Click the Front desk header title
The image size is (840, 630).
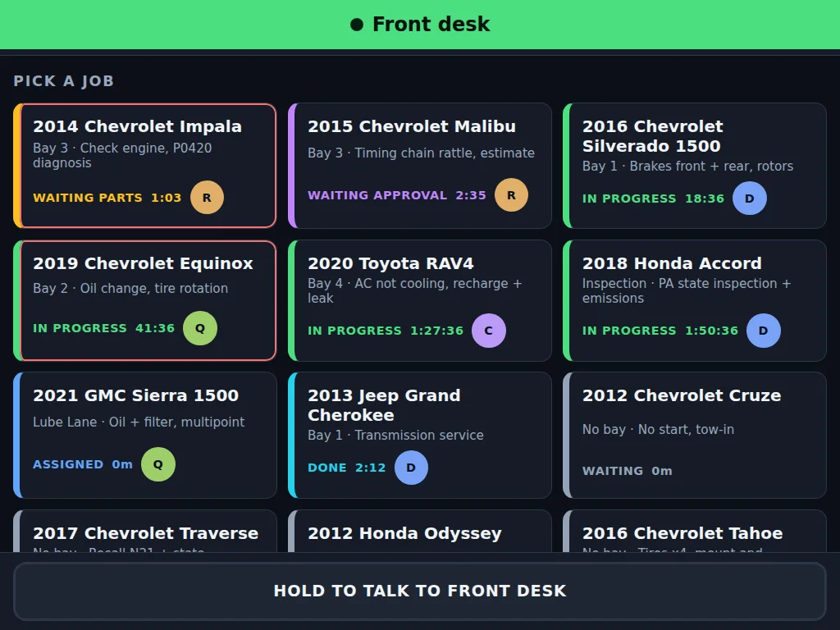point(431,24)
